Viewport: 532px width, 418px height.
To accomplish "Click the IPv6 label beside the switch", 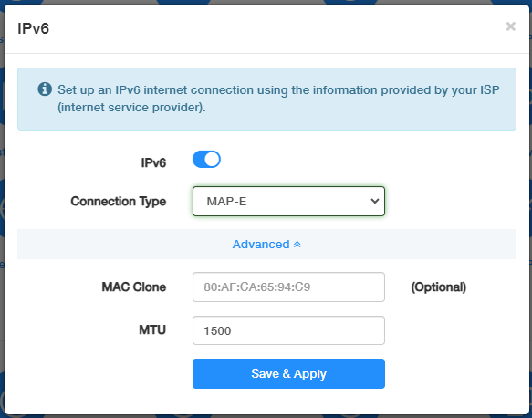I will (x=153, y=162).
